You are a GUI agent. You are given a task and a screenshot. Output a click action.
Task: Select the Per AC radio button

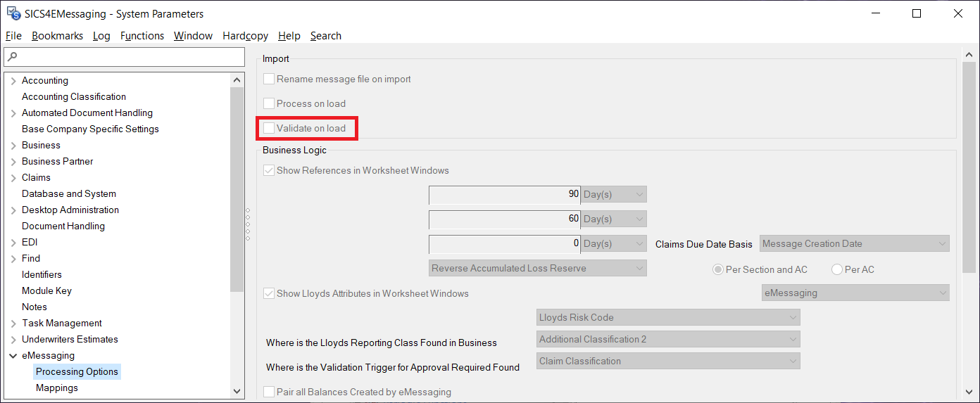(x=837, y=269)
